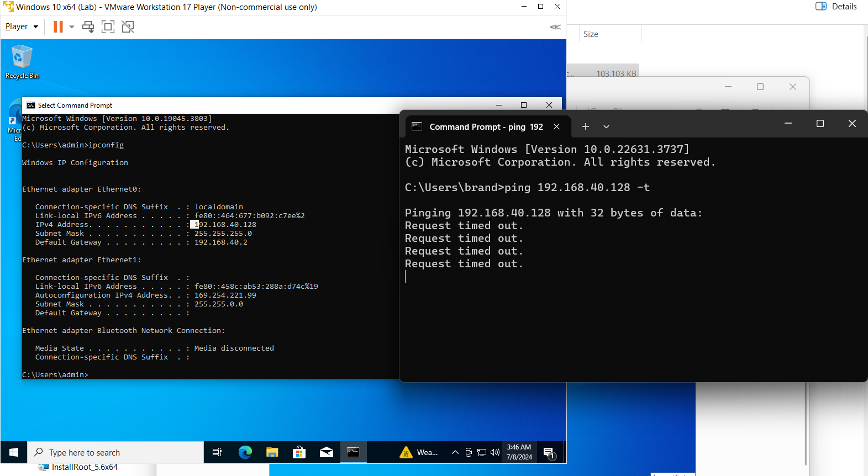Maximize the VMware Workstation Player window
Image resolution: width=868 pixels, height=476 pixels.
[540, 7]
